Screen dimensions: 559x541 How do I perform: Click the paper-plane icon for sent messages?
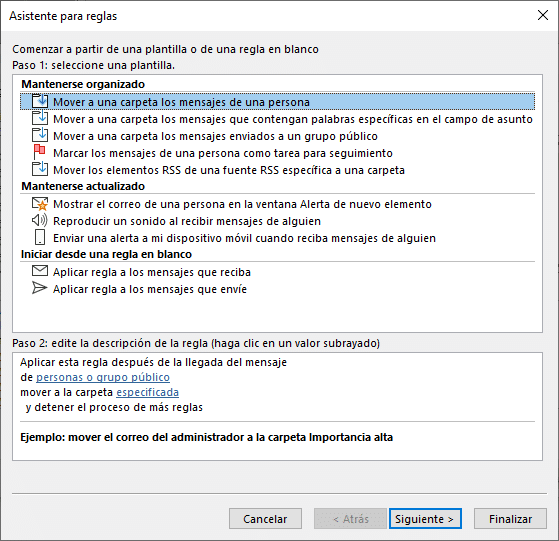click(x=39, y=288)
